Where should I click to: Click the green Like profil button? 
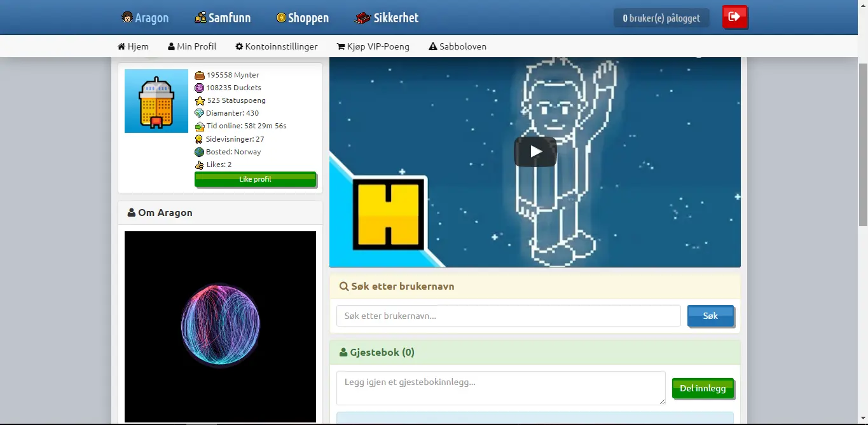pos(255,179)
